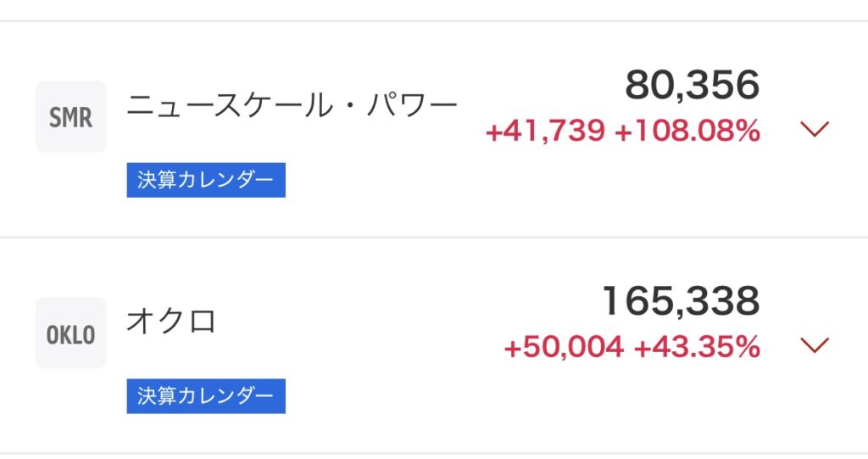Open 決算カレンダー under オクロ
Screen dimensions: 868x459
tap(206, 396)
